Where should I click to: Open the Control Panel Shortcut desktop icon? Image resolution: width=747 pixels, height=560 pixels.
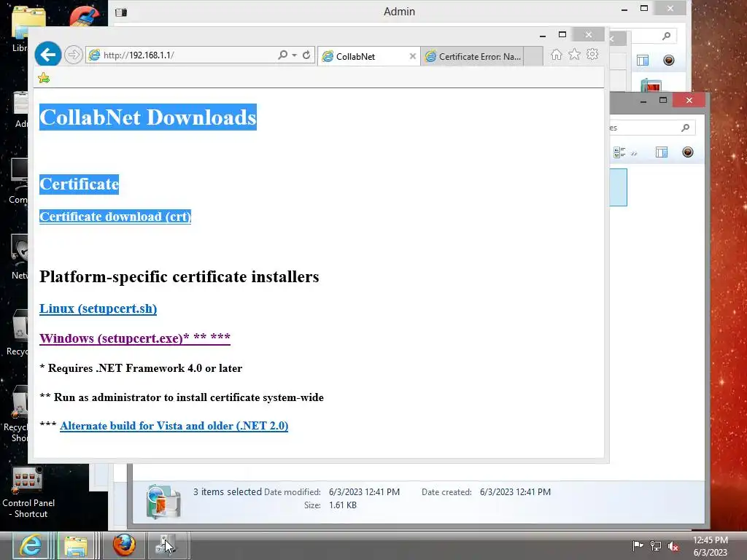pyautogui.click(x=28, y=492)
